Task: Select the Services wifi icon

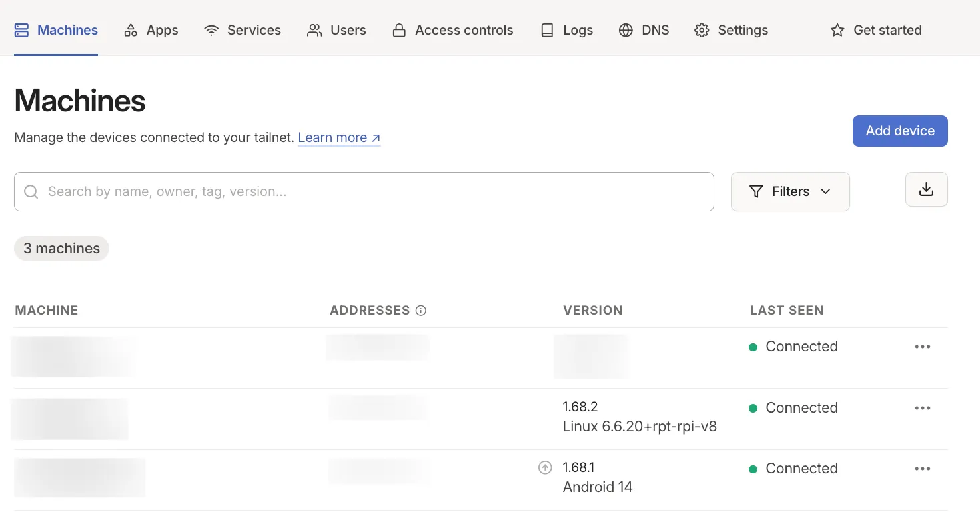Action: tap(210, 29)
